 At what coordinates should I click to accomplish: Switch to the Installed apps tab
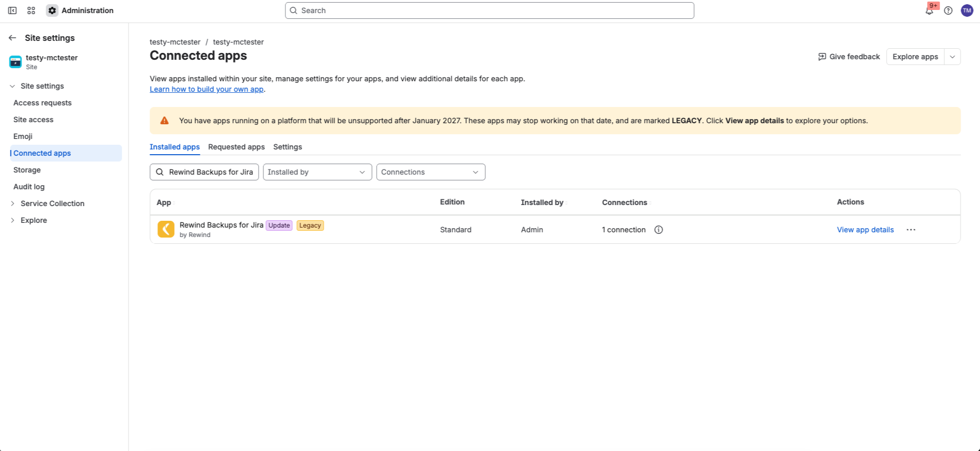pyautogui.click(x=175, y=147)
